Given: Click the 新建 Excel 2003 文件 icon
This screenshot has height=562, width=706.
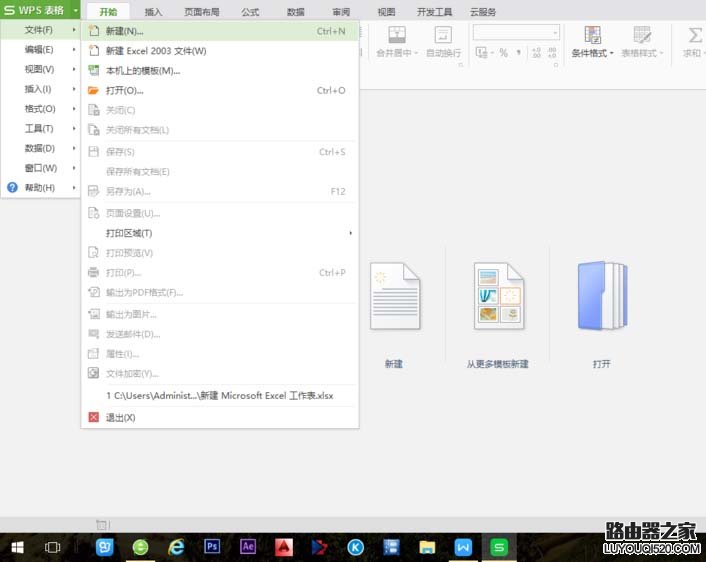Looking at the screenshot, I should (x=93, y=51).
